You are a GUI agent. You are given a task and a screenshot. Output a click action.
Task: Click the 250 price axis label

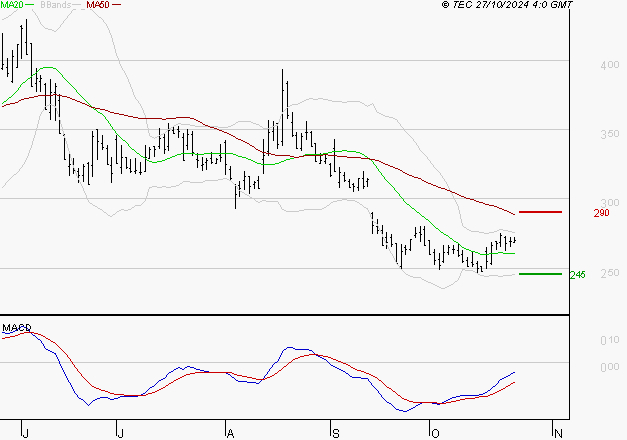click(610, 273)
